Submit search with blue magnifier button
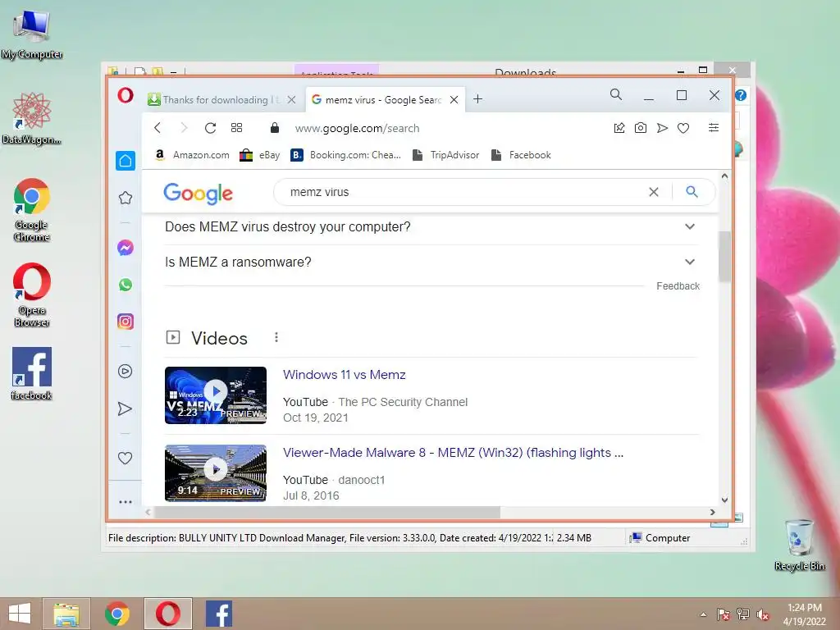Image resolution: width=840 pixels, height=630 pixels. point(692,192)
